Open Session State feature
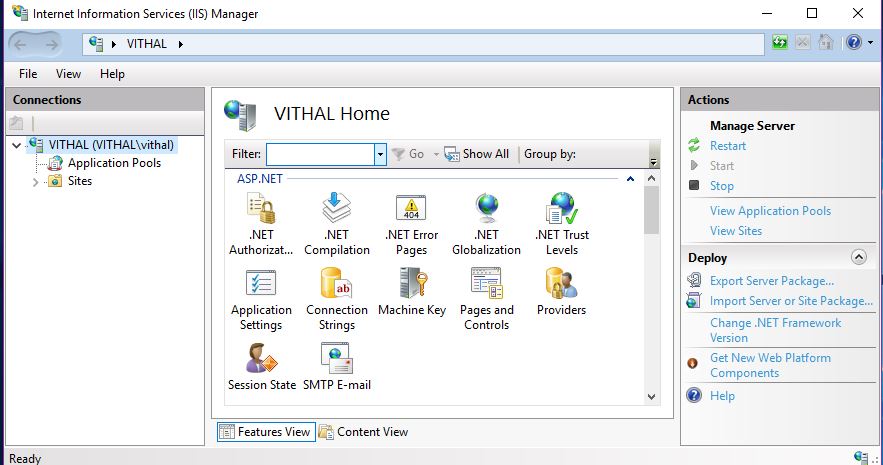The height and width of the screenshot is (465, 883). [262, 367]
